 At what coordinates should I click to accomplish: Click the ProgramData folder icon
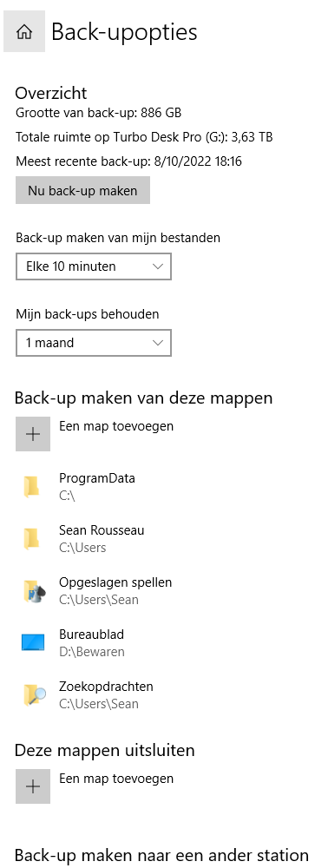pyautogui.click(x=32, y=487)
